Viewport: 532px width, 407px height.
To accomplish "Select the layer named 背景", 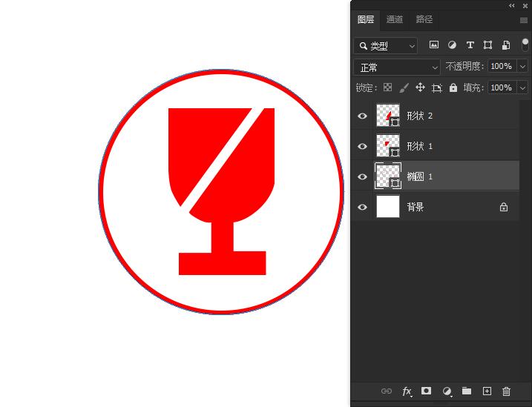I will (416, 207).
